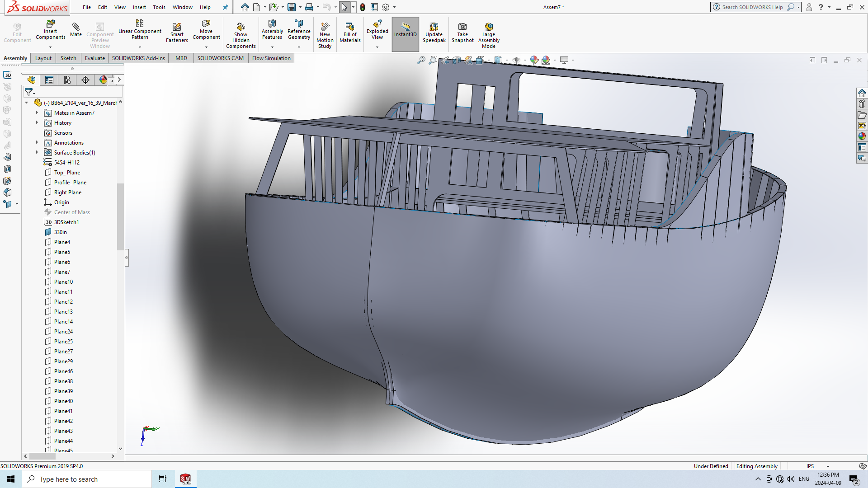Click the IPS unit system in status bar
This screenshot has width=868, height=488.
coord(810,466)
